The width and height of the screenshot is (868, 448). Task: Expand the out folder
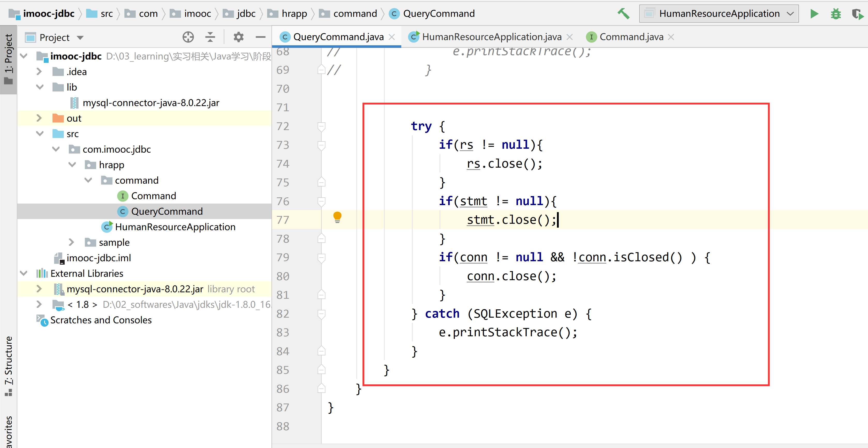click(x=39, y=118)
